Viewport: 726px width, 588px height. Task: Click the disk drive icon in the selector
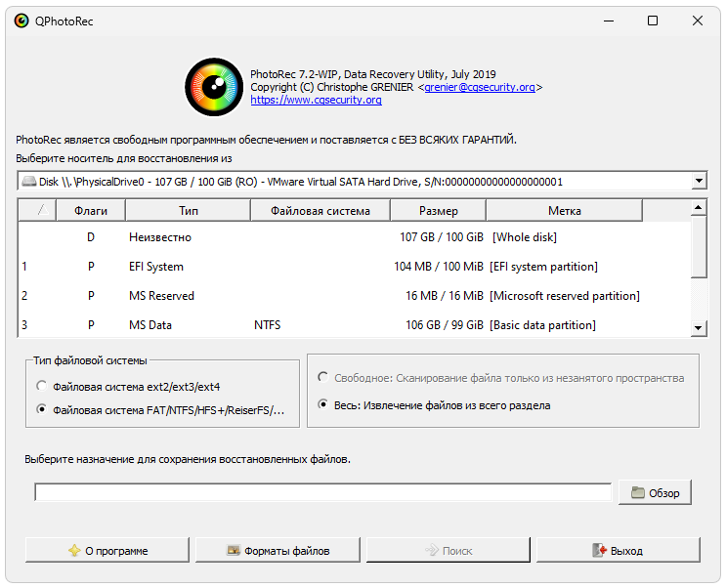point(28,182)
